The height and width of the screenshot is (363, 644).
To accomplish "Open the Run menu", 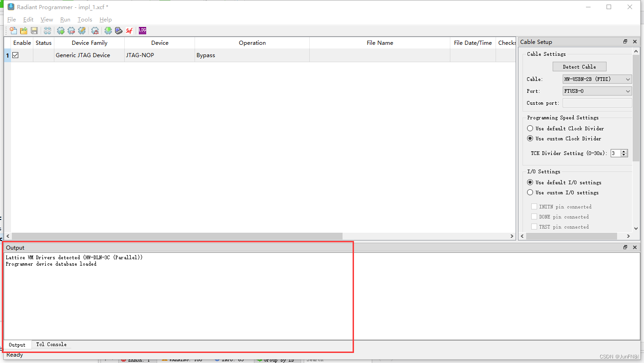I will [x=65, y=20].
